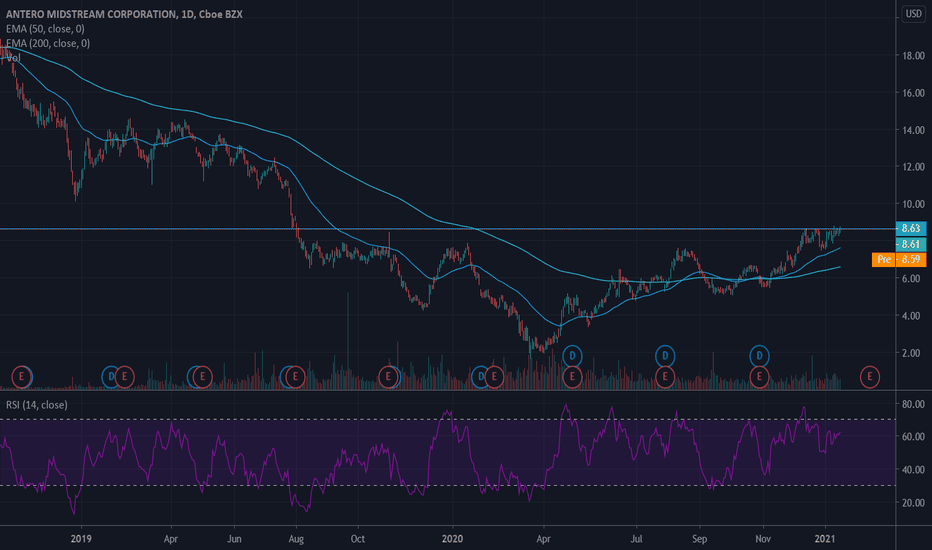
Task: Click the 18.00 price axis label
Action: tap(914, 56)
